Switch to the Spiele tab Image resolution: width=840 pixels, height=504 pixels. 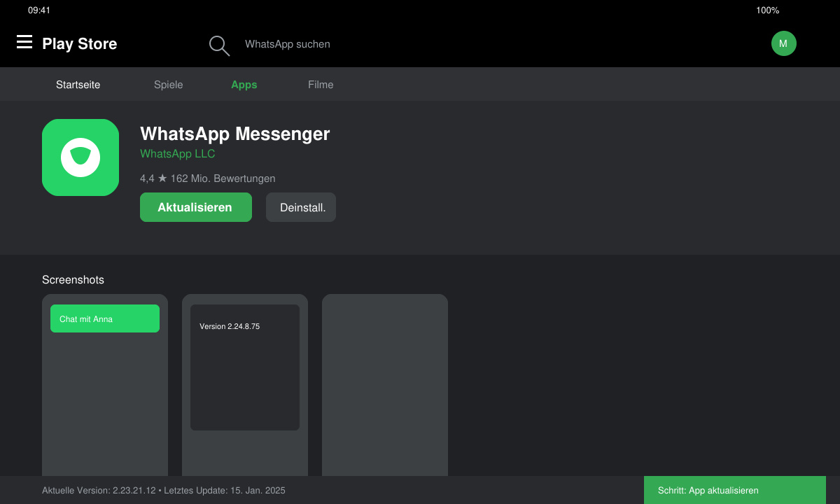click(x=169, y=85)
